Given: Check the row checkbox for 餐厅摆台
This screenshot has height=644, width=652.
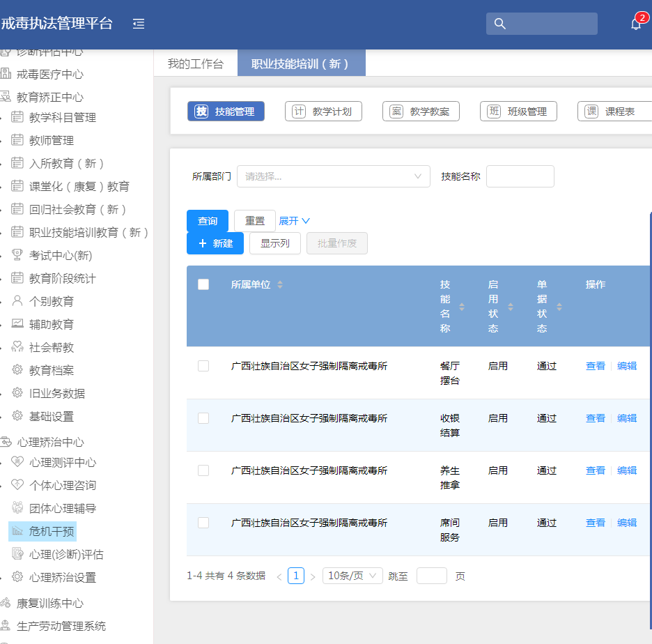Looking at the screenshot, I should 203,366.
